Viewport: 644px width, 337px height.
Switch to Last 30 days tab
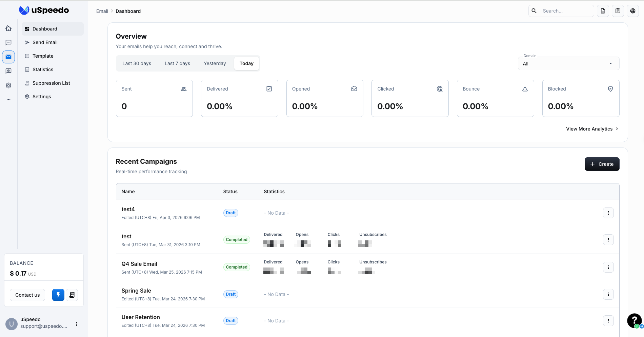pyautogui.click(x=137, y=63)
